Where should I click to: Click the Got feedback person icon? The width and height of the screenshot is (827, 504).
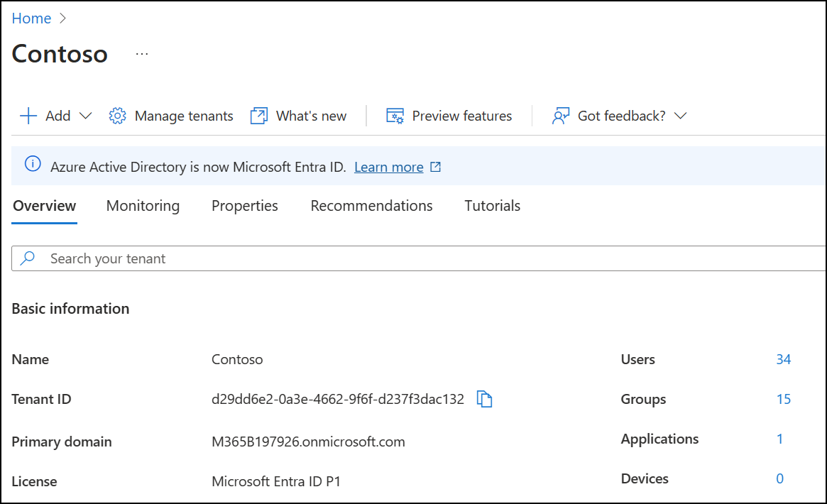[561, 116]
